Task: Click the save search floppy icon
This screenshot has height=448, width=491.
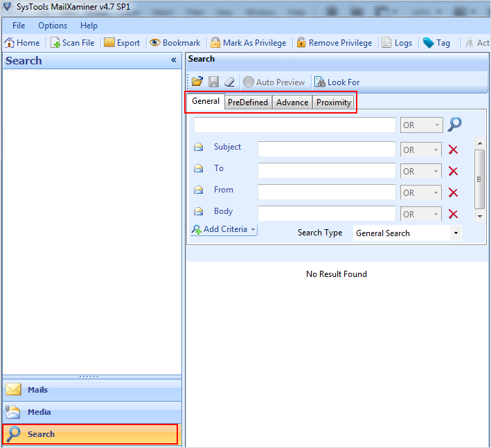Action: click(213, 82)
